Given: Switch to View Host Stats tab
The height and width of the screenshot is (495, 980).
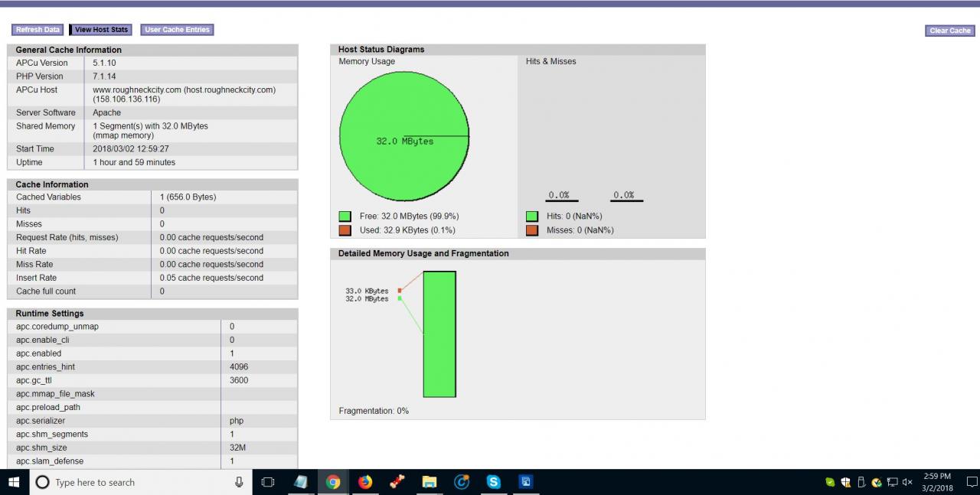Looking at the screenshot, I should [x=101, y=30].
